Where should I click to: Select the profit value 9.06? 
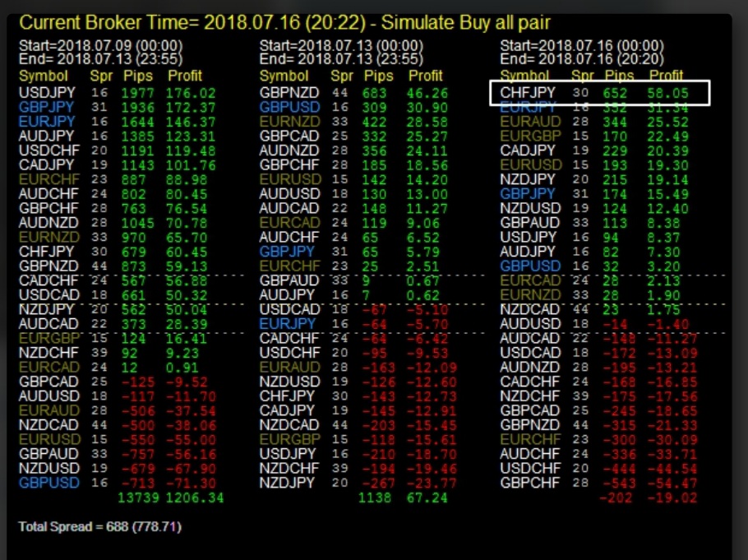tap(423, 223)
